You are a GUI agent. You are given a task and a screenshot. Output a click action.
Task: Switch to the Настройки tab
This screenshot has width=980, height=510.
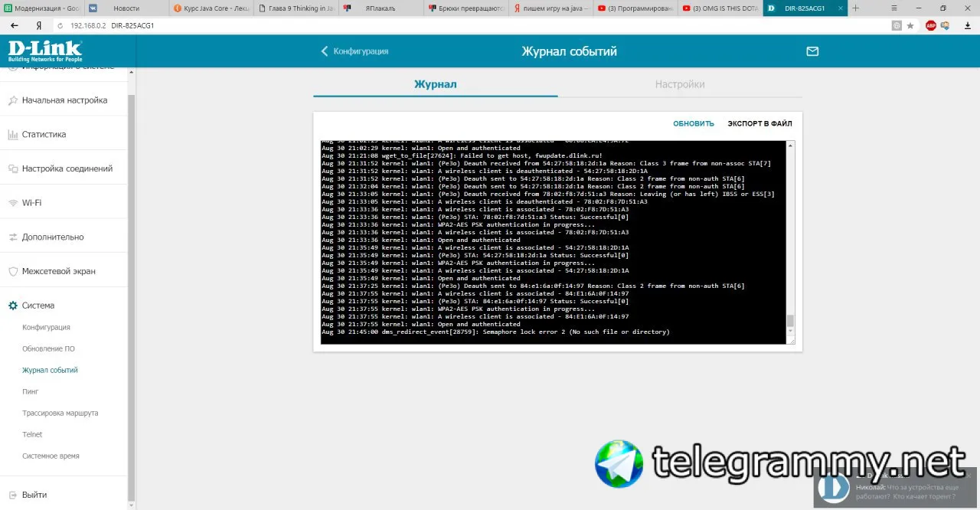tap(680, 84)
